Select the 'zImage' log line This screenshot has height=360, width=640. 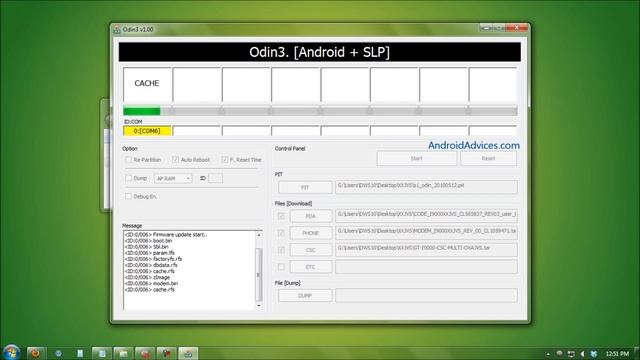pyautogui.click(x=147, y=278)
